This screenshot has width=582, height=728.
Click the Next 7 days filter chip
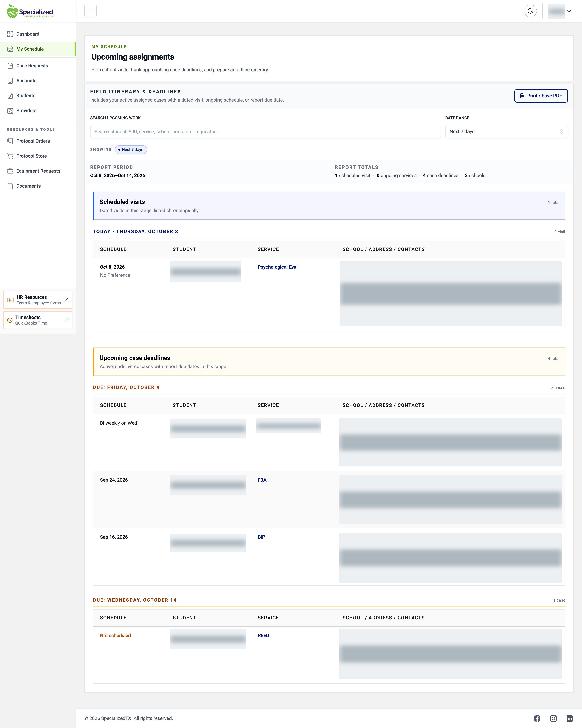(131, 150)
